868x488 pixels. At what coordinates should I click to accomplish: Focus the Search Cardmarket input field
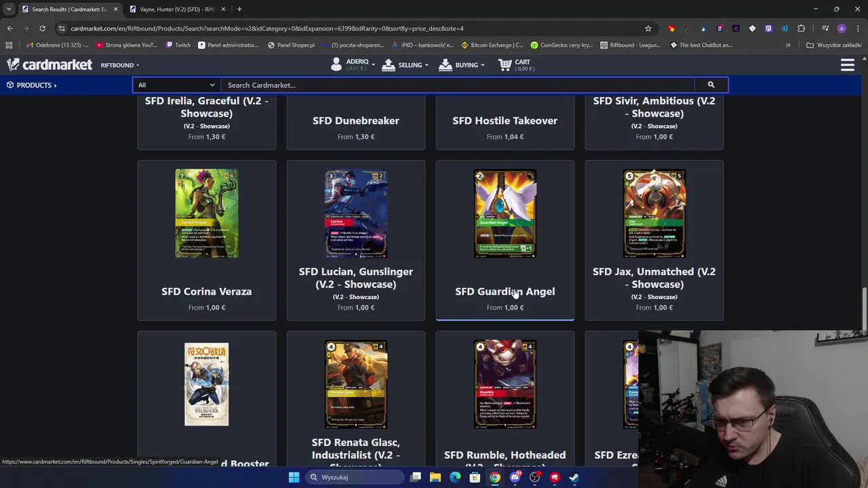(458, 85)
